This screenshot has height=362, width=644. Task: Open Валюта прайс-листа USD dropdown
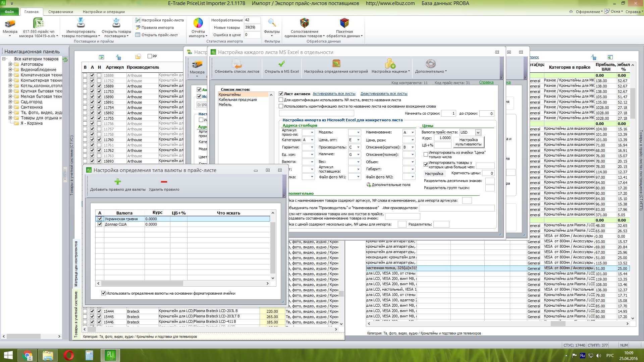point(478,132)
